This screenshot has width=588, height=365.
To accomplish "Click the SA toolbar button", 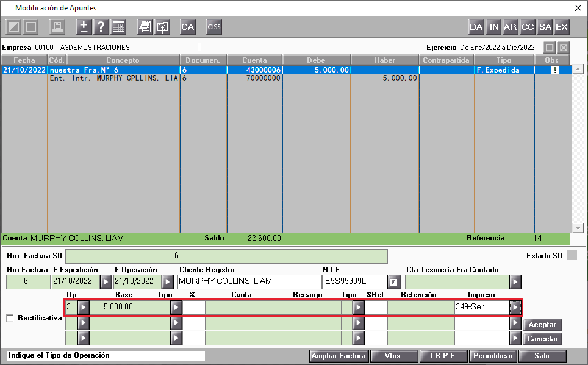I will pos(545,27).
